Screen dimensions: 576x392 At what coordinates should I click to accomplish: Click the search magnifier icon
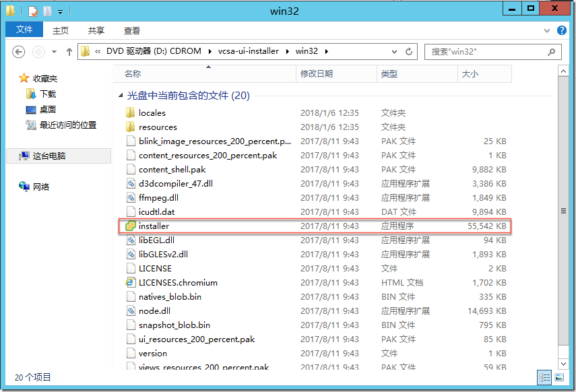pos(551,52)
